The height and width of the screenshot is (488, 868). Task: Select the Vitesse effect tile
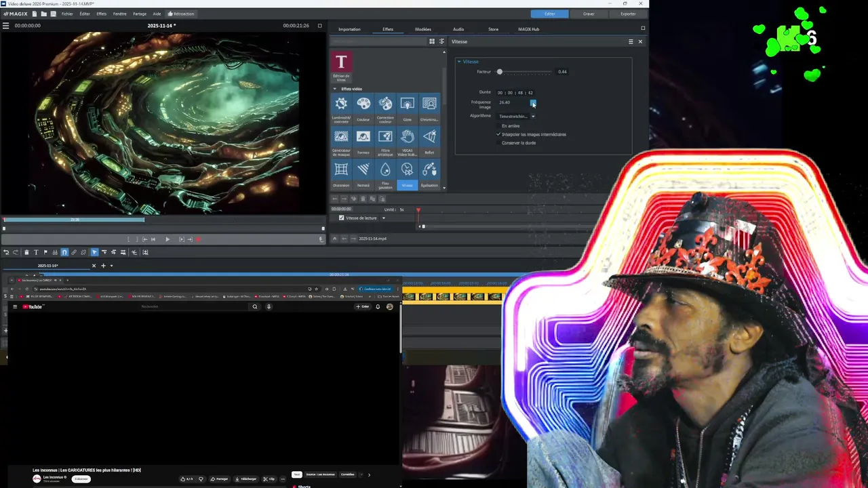pyautogui.click(x=407, y=174)
